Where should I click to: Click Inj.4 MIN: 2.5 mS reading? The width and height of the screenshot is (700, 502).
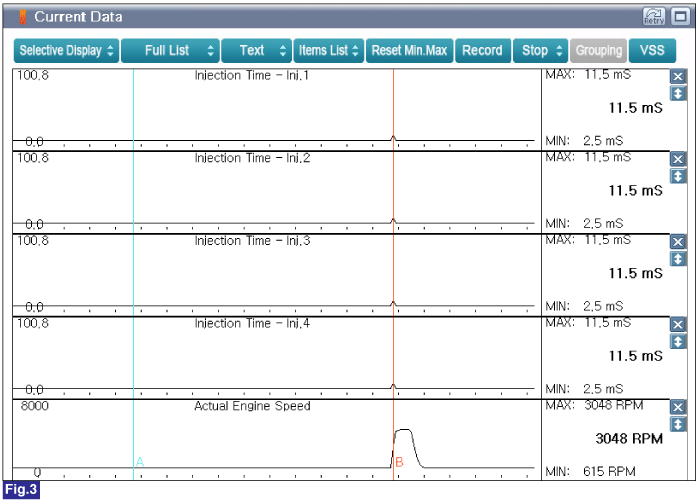pos(584,389)
